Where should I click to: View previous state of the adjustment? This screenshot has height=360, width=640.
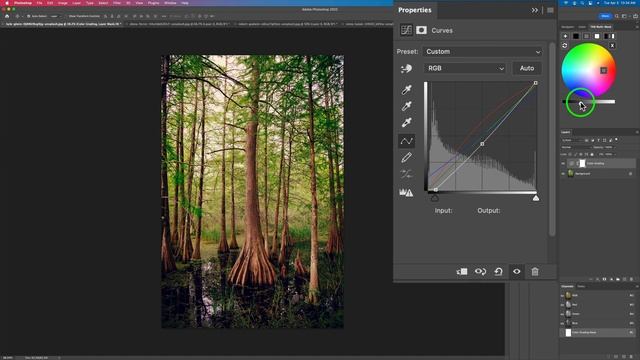tap(480, 272)
